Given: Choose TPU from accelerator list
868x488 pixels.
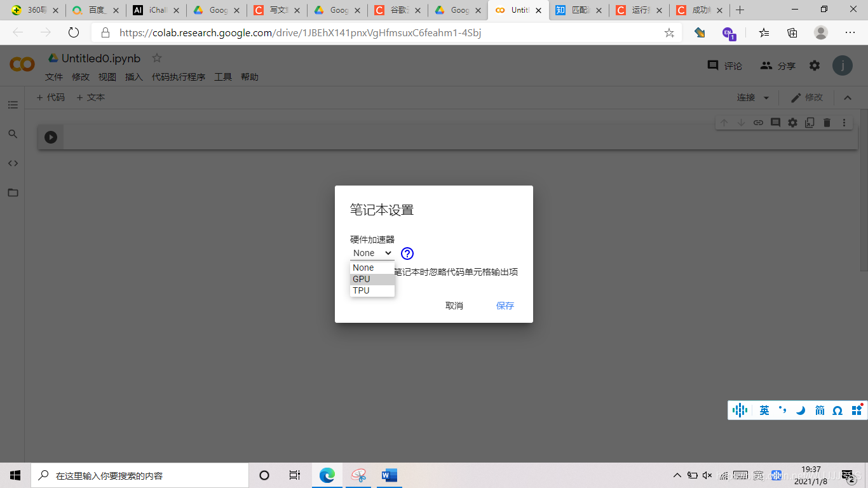Looking at the screenshot, I should point(372,290).
